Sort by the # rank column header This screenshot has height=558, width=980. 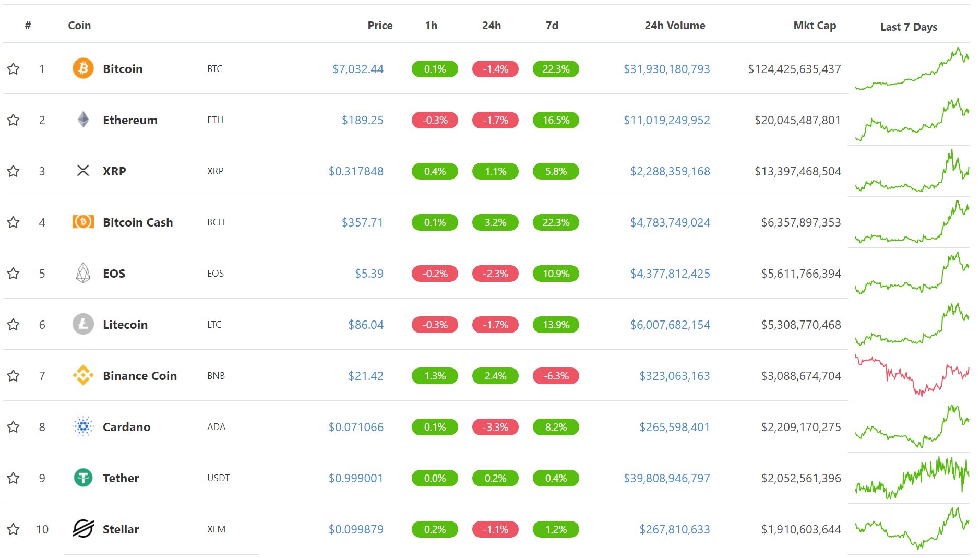coord(28,25)
